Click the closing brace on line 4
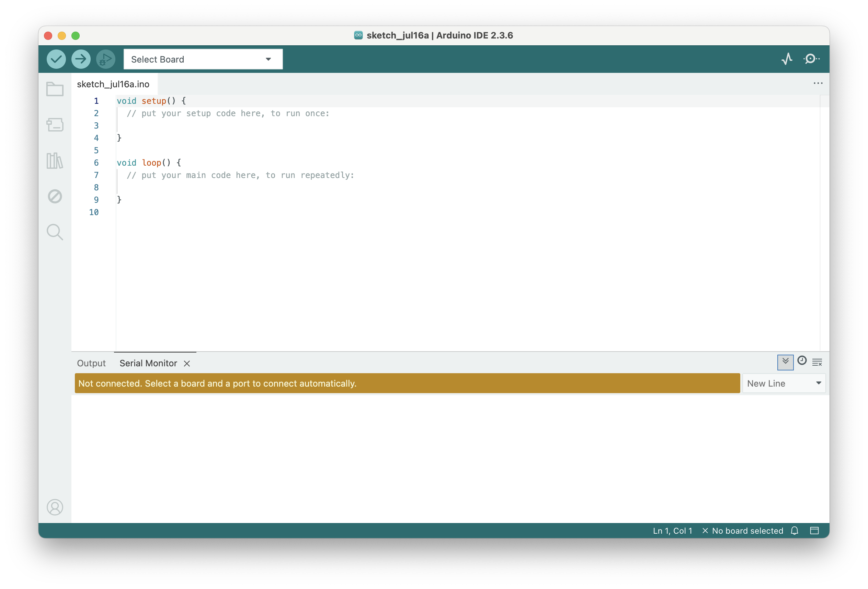This screenshot has width=868, height=589. pyautogui.click(x=119, y=138)
